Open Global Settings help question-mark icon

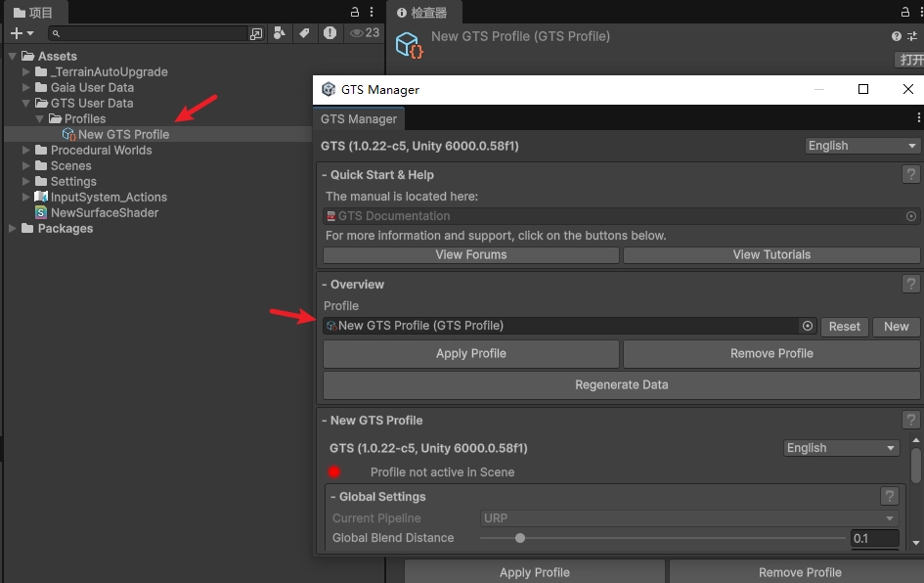pyautogui.click(x=889, y=496)
